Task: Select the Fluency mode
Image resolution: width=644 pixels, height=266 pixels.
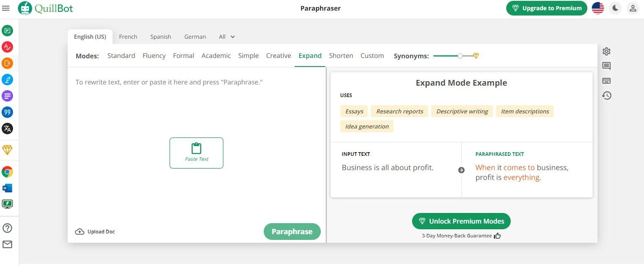Action: click(154, 56)
